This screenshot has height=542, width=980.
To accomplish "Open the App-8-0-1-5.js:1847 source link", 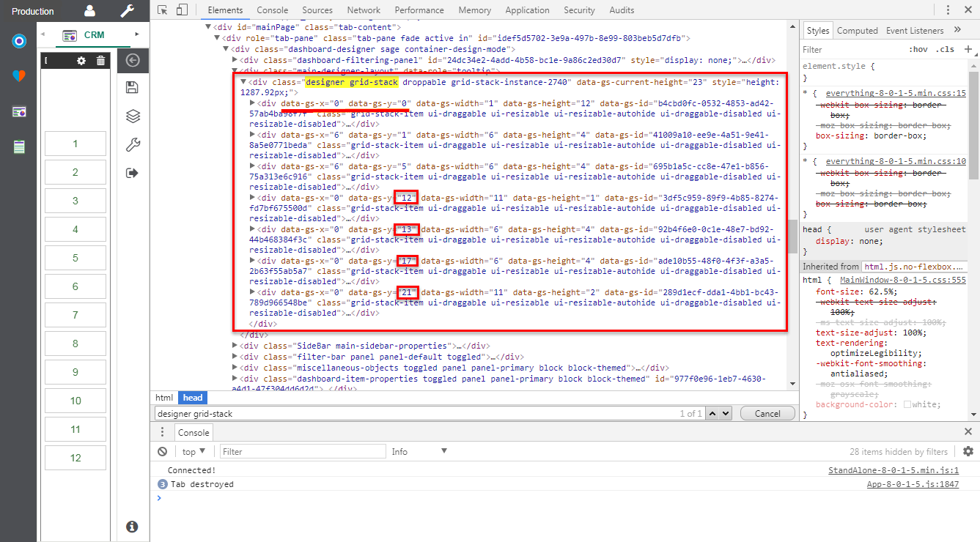I will pos(913,484).
